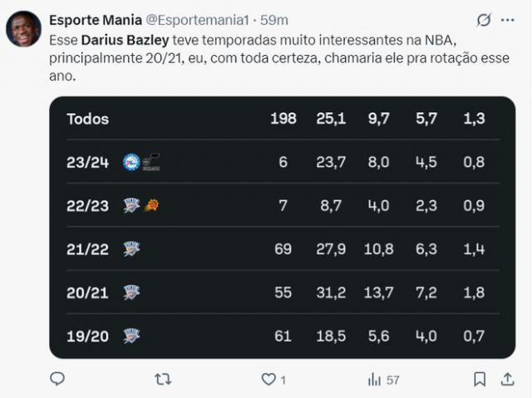Click the Suns logo in the 22/23 row
This screenshot has width=532, height=398.
click(151, 205)
